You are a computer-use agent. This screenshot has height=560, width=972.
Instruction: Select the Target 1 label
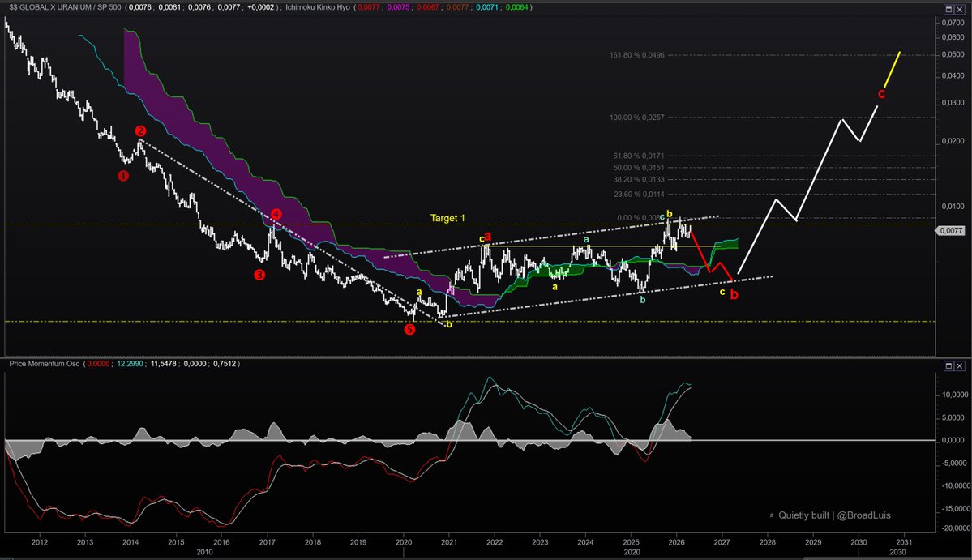click(x=447, y=218)
